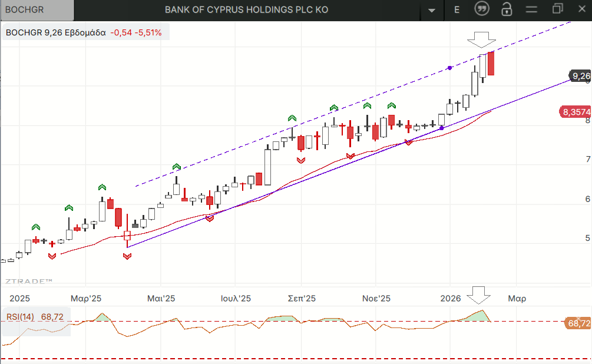The width and height of the screenshot is (592, 364).
Task: Click the BOCHGR symbol input field
Action: pos(37,10)
